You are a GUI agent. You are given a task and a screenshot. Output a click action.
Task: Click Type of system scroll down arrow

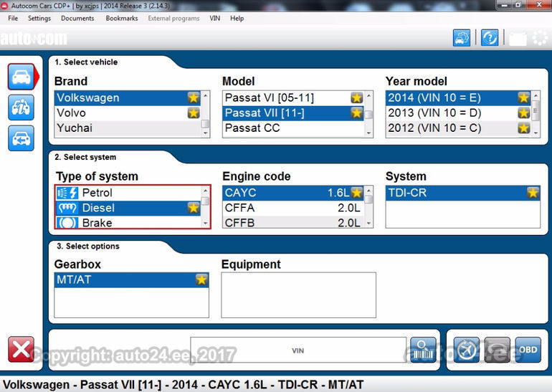[206, 224]
